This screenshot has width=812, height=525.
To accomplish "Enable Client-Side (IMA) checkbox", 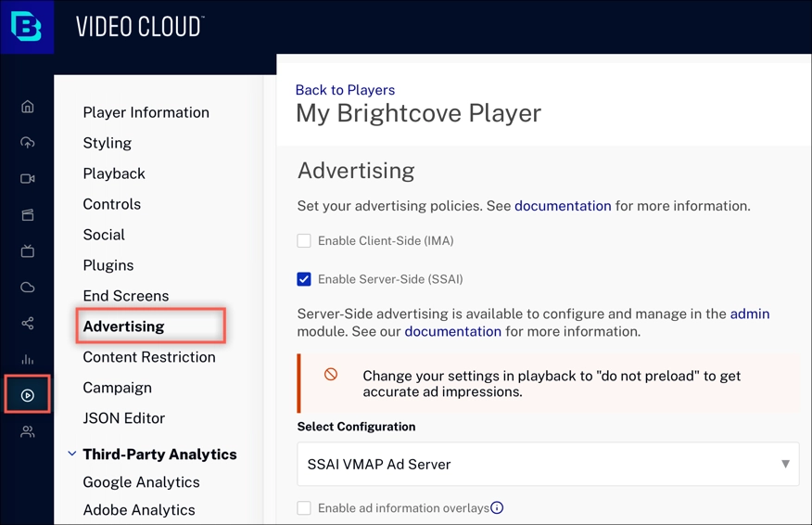I will pos(304,241).
